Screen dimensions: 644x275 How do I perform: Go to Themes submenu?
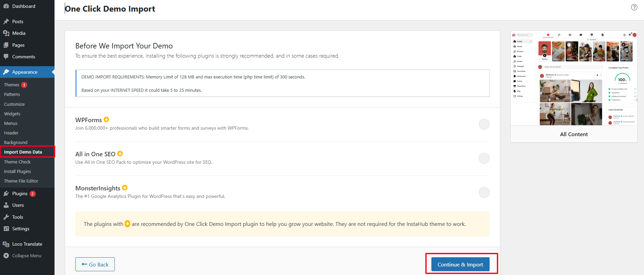(x=12, y=85)
